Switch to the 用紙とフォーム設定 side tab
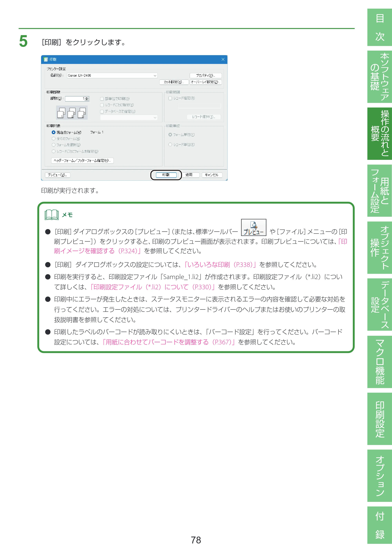 (379, 191)
